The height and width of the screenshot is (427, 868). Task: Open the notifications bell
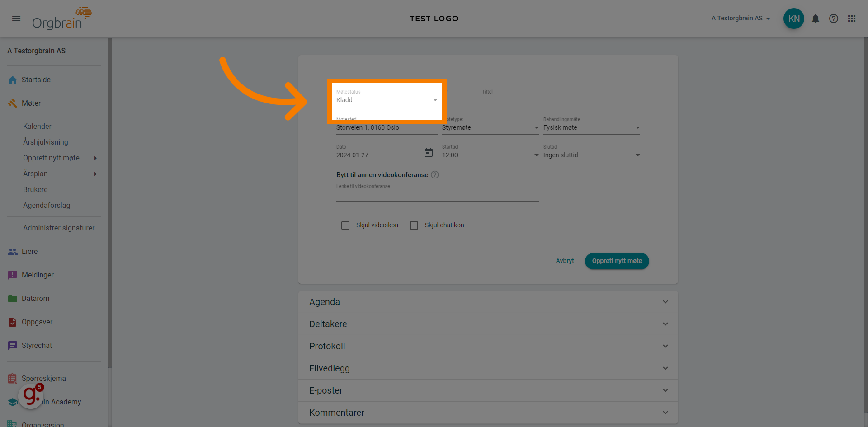pos(815,19)
